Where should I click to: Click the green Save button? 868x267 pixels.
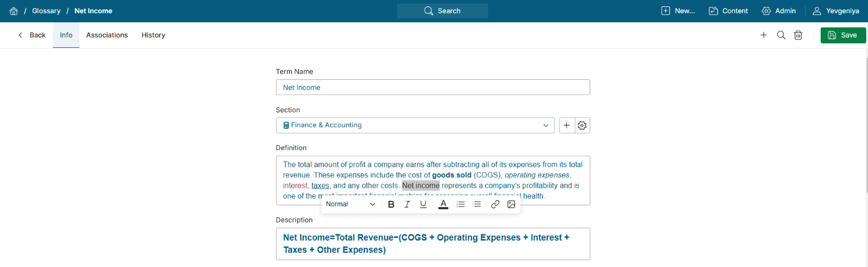click(x=843, y=35)
